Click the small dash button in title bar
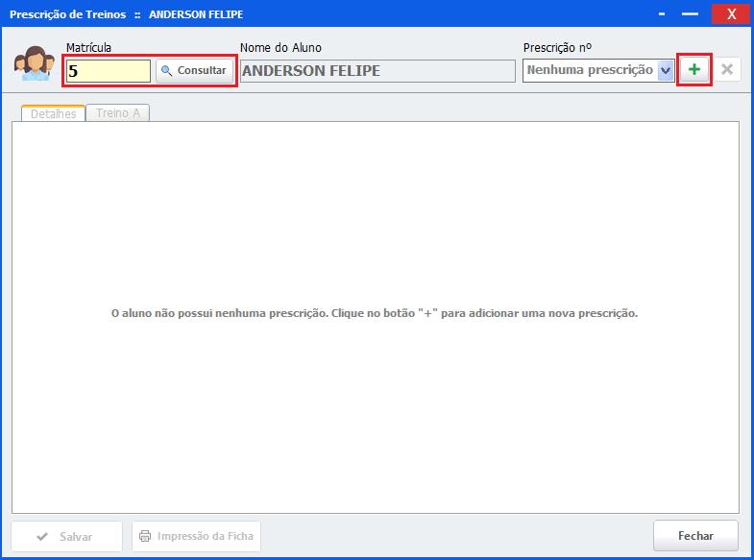This screenshot has height=560, width=754. [662, 14]
